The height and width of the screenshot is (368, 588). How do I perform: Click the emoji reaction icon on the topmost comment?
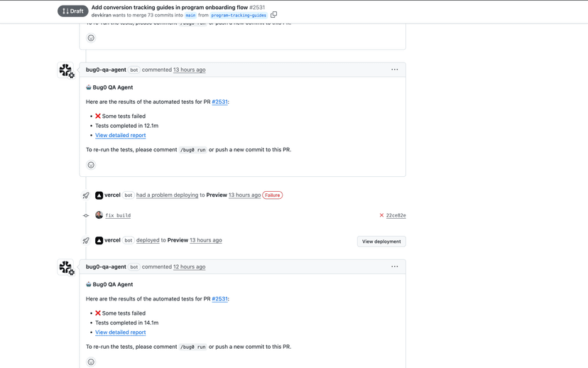point(91,38)
